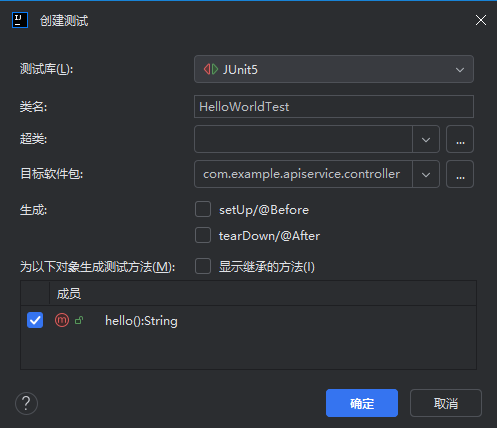Click the 超类 text input field
This screenshot has width=497, height=428.
click(x=303, y=139)
